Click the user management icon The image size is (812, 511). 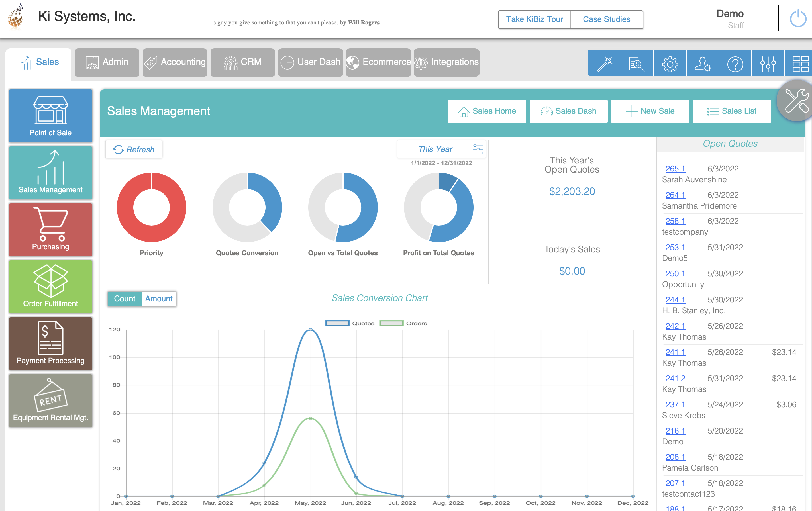coord(702,62)
